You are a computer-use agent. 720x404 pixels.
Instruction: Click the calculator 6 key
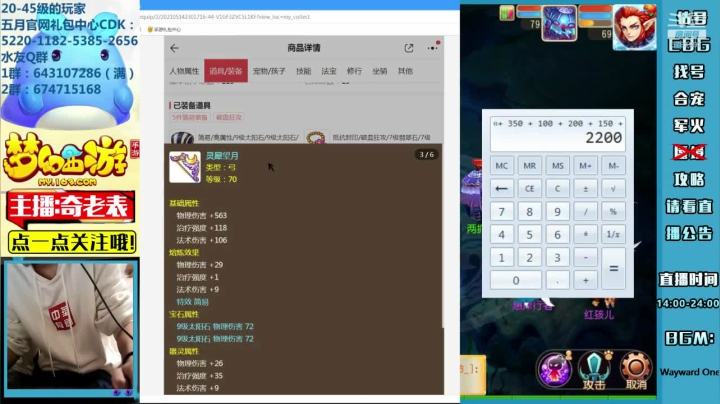(557, 235)
